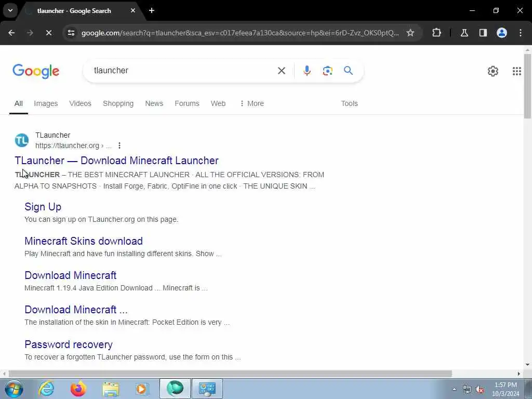Open the Chrome profile avatar

click(x=501, y=33)
